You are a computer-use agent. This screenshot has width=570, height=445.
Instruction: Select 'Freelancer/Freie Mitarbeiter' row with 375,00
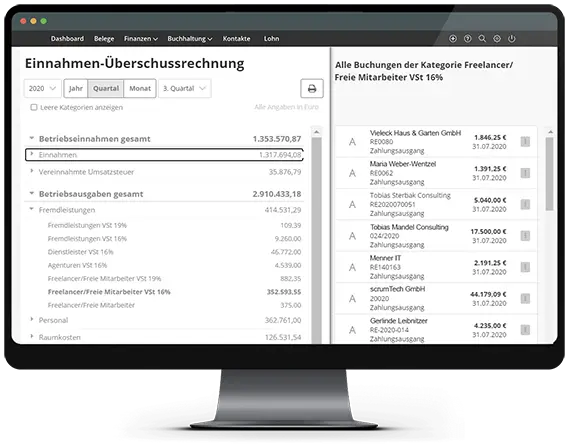[174, 305]
